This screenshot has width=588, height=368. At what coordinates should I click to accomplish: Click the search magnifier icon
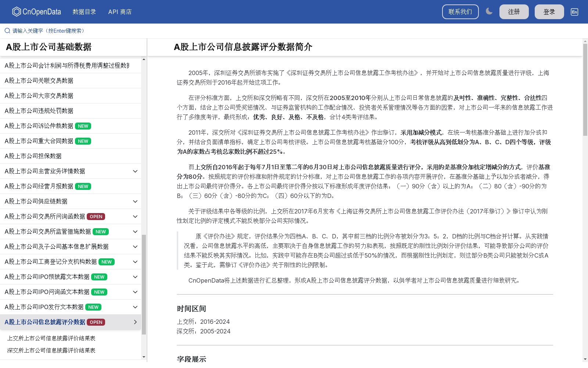pos(7,31)
